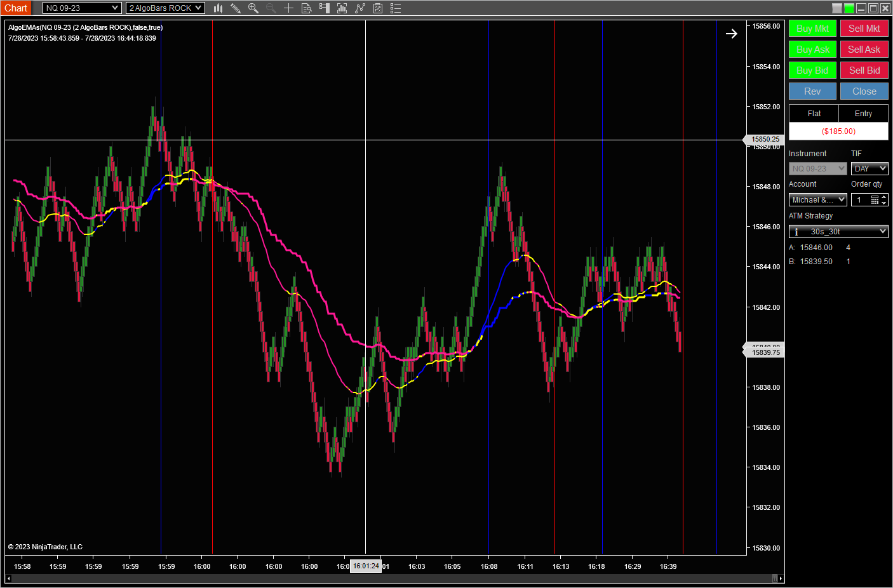Minimize the chart window

(861, 8)
